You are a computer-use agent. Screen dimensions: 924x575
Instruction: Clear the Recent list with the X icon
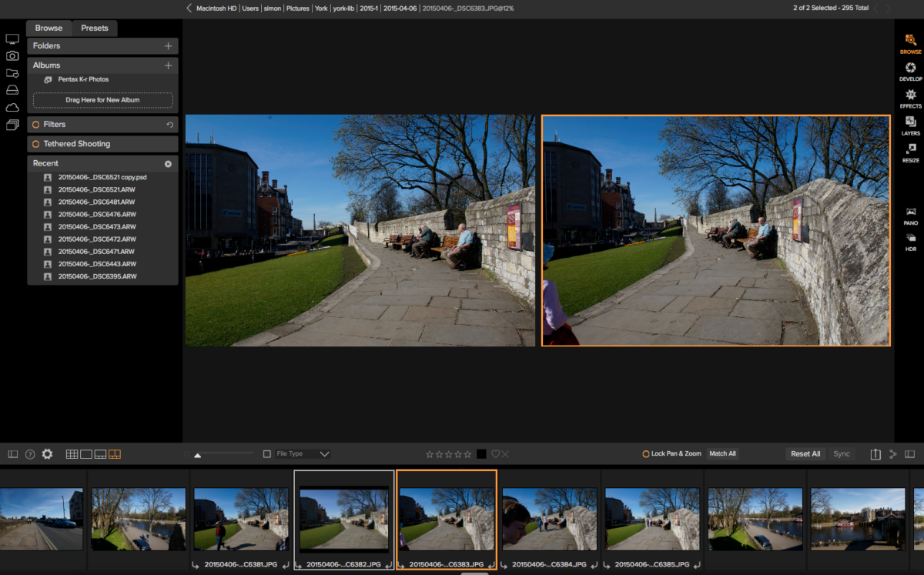coord(168,164)
